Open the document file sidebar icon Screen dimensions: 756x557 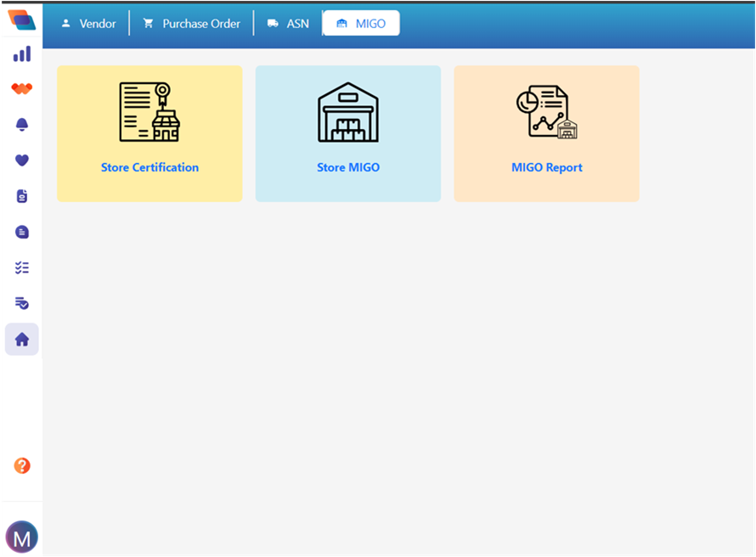[x=22, y=196]
